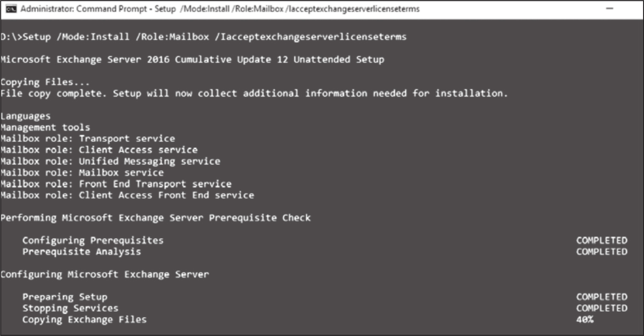Screen dimensions: 644x336
Task: Click the Setup /Mode:Install command line
Action: (x=204, y=37)
